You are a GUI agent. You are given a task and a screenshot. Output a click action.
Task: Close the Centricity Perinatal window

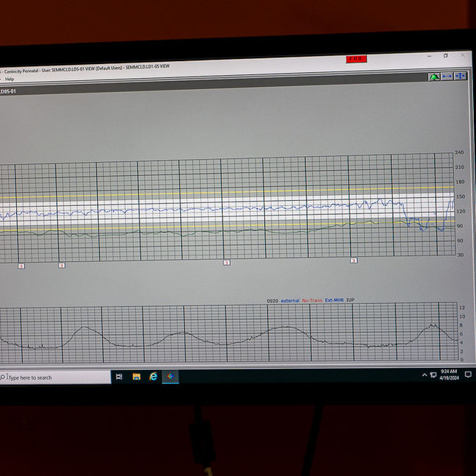[462, 55]
